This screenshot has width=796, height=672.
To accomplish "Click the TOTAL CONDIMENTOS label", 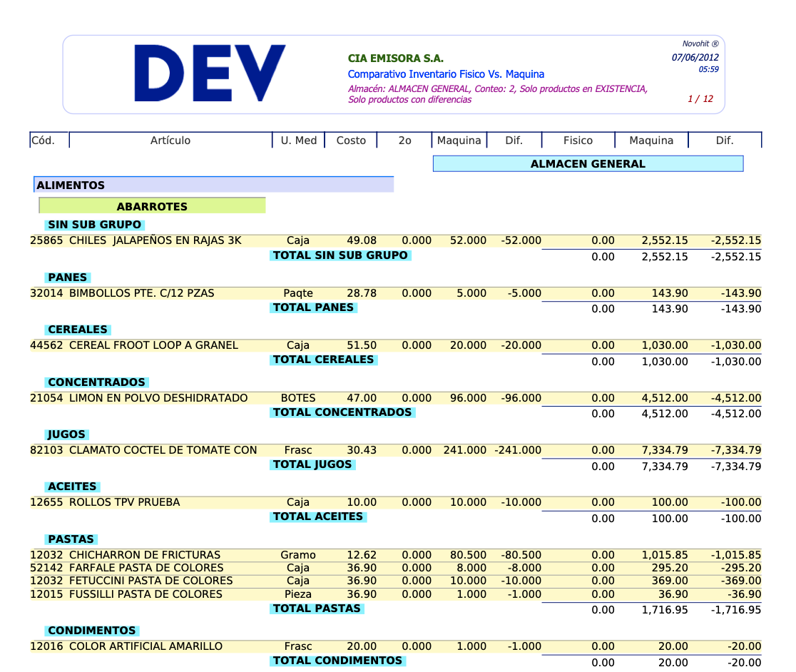I will point(337,661).
